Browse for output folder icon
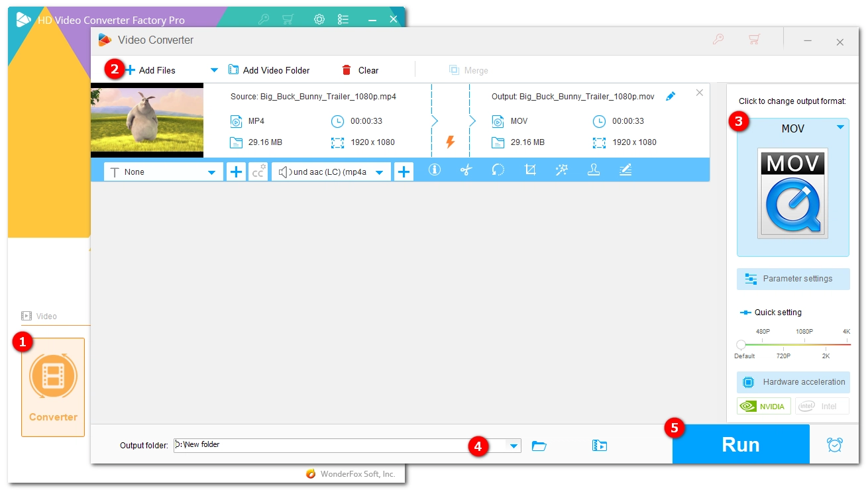 (539, 446)
